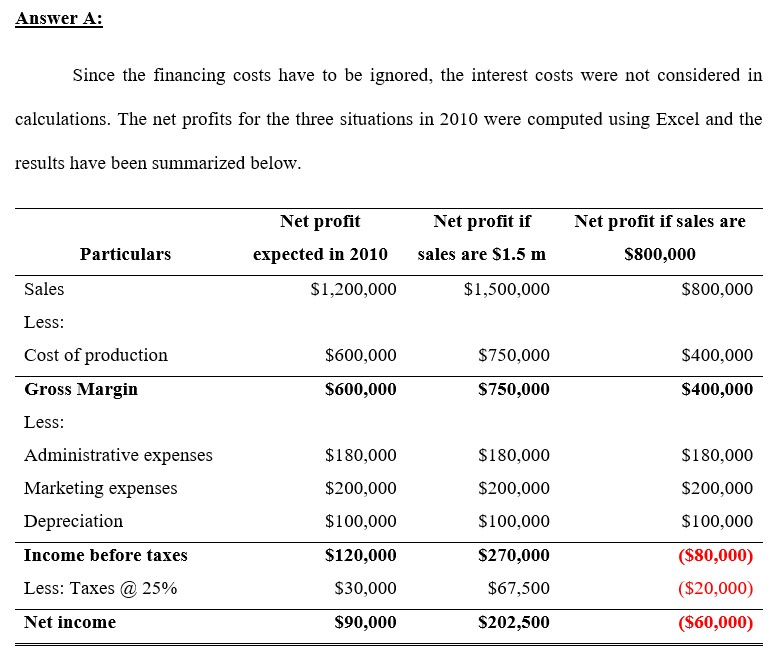Select the Cost of production label
The width and height of the screenshot is (777, 662).
pyautogui.click(x=96, y=355)
